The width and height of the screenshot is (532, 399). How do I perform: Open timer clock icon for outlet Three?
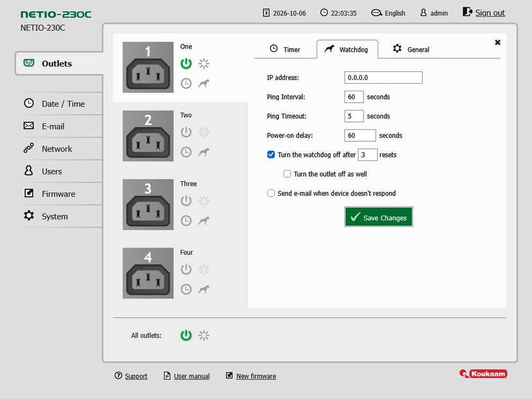point(186,221)
